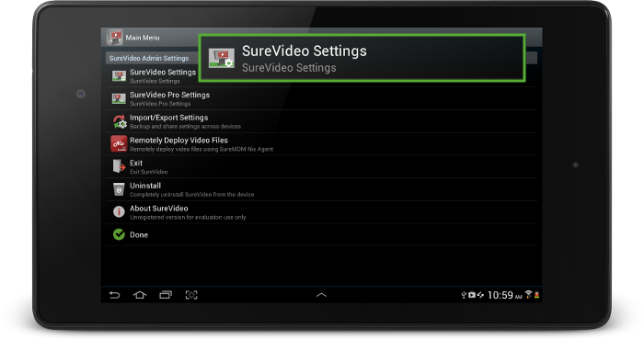Image resolution: width=644 pixels, height=340 pixels.
Task: Tap the Android Back navigation icon
Action: tap(115, 295)
